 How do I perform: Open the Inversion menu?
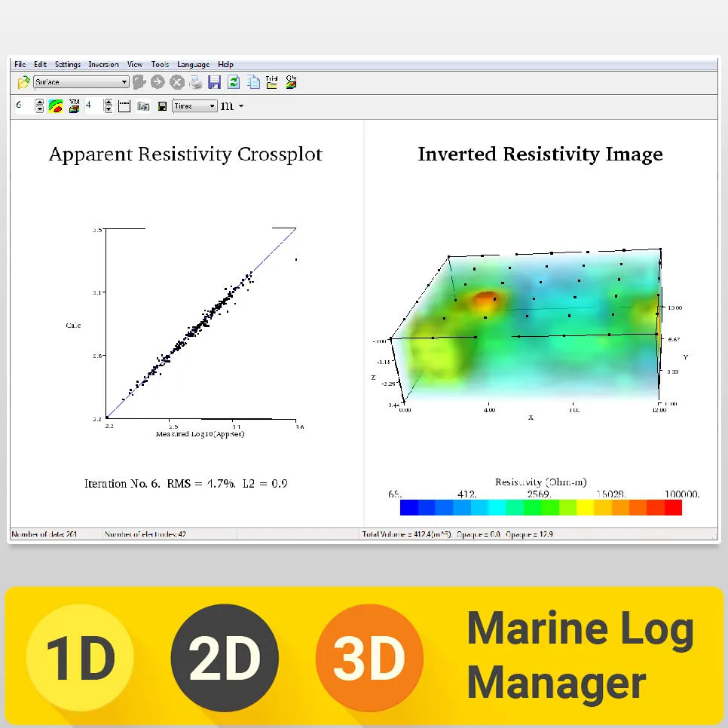pyautogui.click(x=103, y=64)
